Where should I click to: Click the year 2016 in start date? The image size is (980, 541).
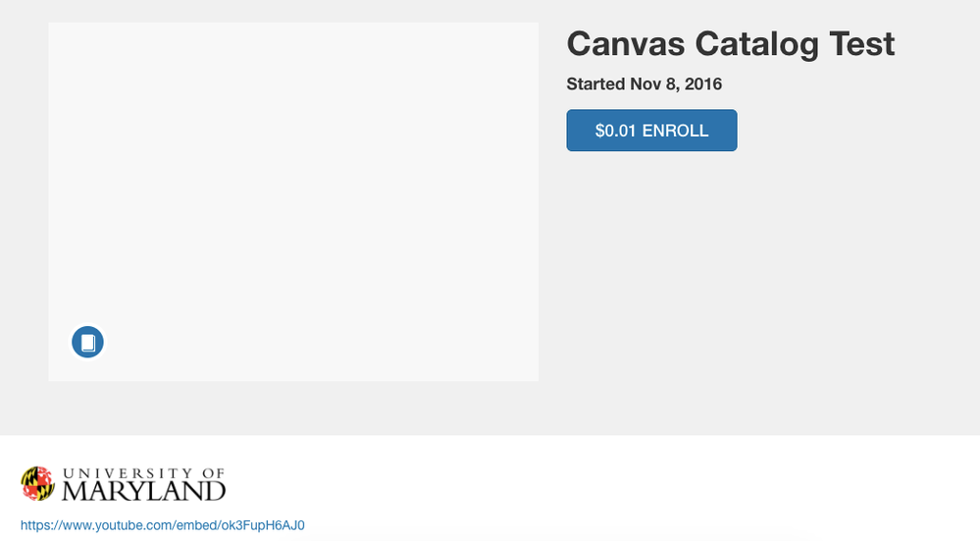(703, 84)
